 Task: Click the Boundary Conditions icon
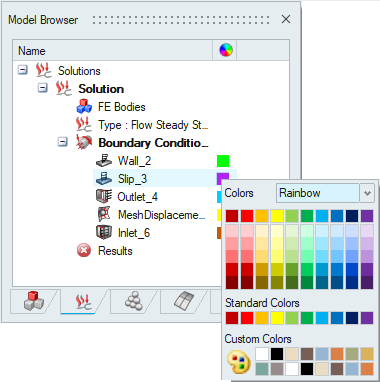84,143
